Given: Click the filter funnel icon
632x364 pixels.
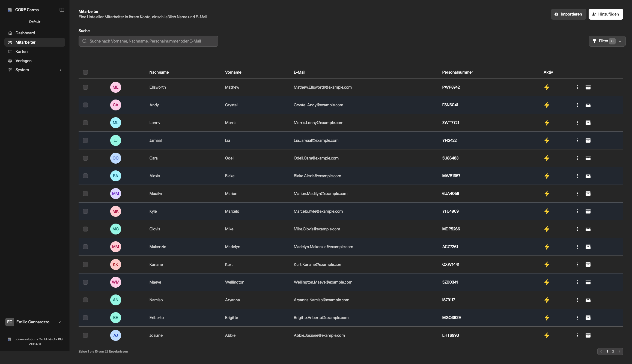Looking at the screenshot, I should (x=595, y=41).
